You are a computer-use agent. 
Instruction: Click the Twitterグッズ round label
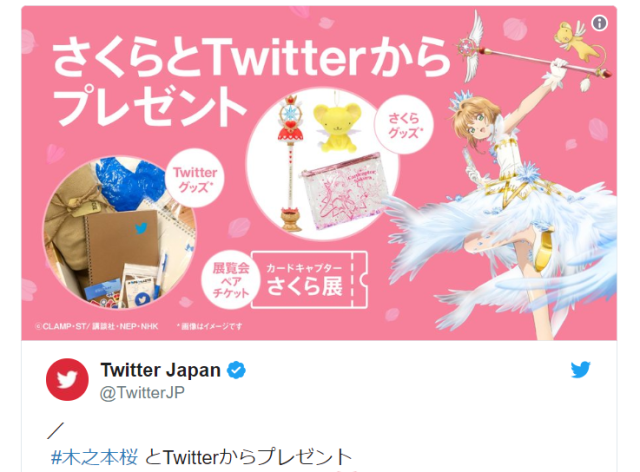tap(195, 179)
